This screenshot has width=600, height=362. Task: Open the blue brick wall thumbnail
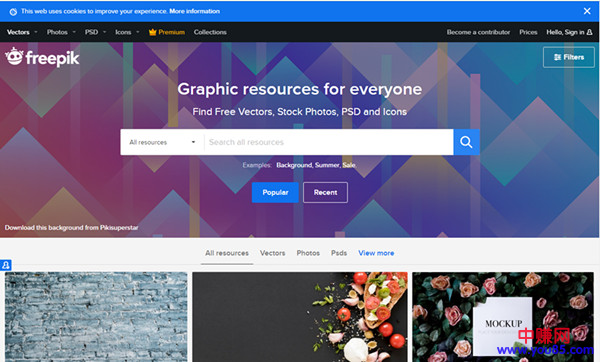coord(96,317)
